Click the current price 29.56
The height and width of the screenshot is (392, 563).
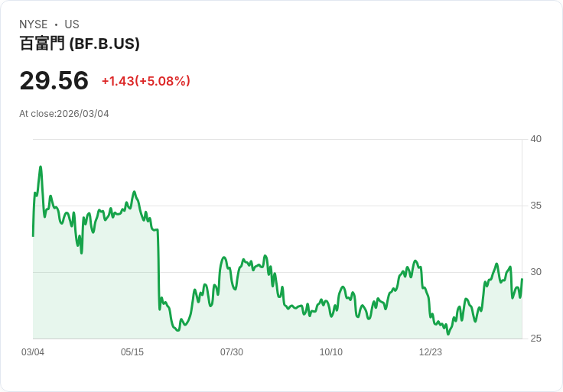(54, 80)
